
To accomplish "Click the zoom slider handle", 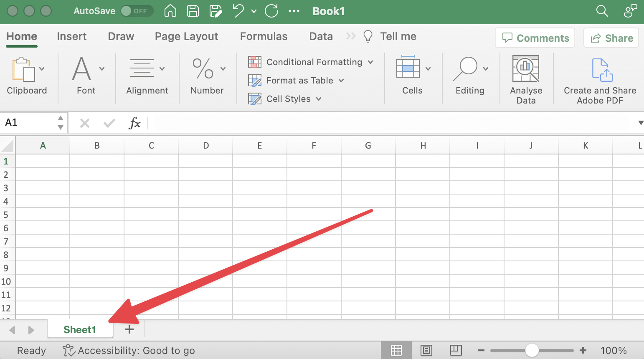I will tap(532, 350).
